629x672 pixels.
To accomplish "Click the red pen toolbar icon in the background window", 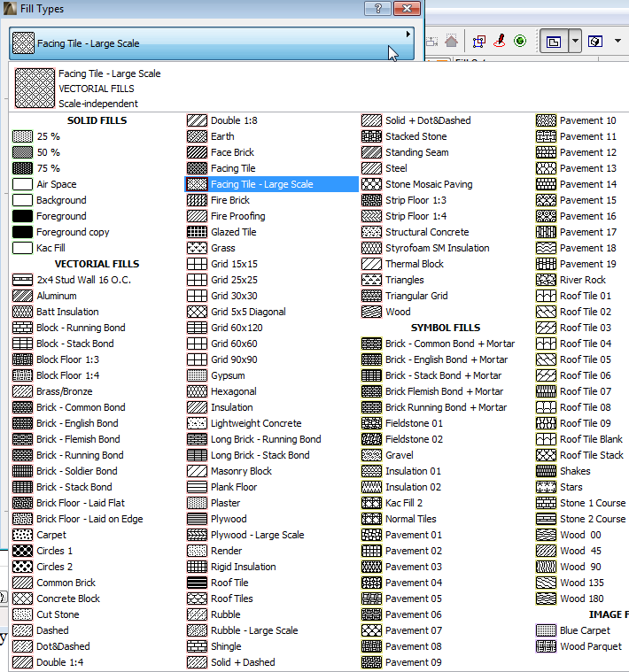I will click(x=500, y=41).
